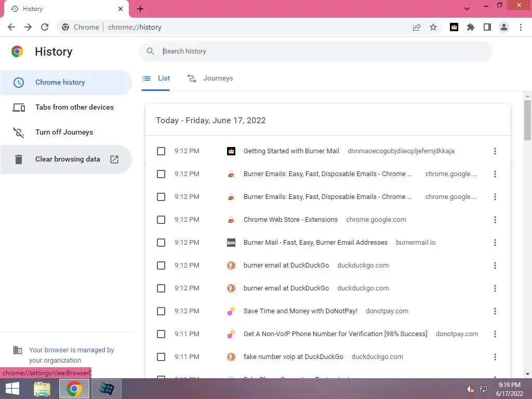The width and height of the screenshot is (532, 399).
Task: Open Save Time and Money with DoNotPay! link
Action: (300, 311)
